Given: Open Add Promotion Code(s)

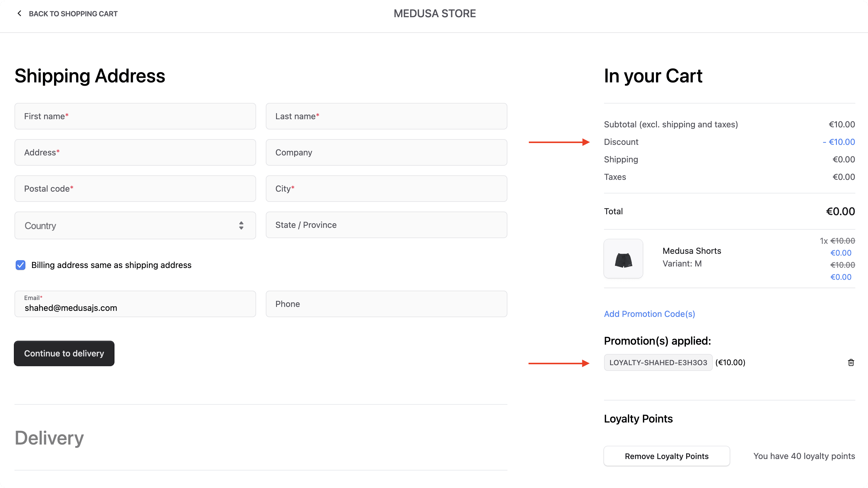Looking at the screenshot, I should coord(649,314).
